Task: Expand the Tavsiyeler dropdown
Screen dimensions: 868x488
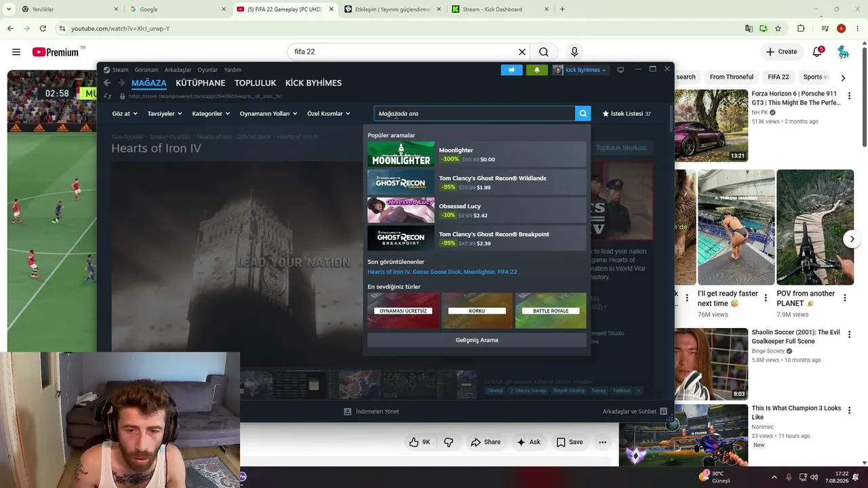Action: click(164, 114)
